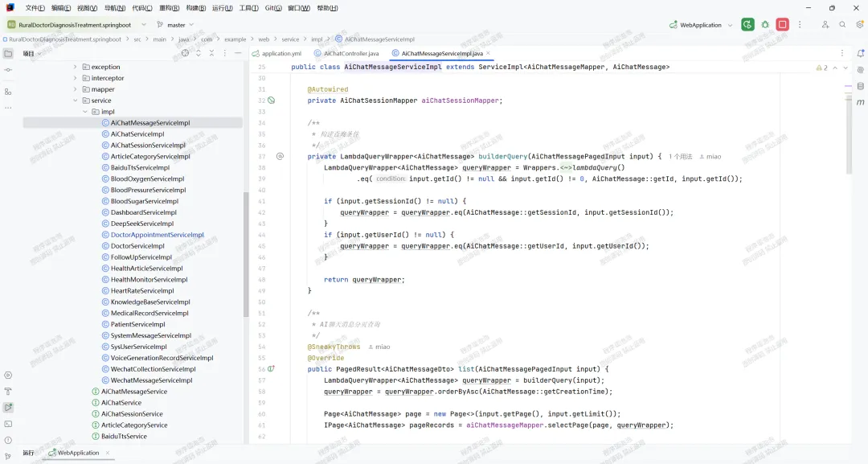Open the 项目 view mode dropdown
This screenshot has width=868, height=464.
coord(32,54)
